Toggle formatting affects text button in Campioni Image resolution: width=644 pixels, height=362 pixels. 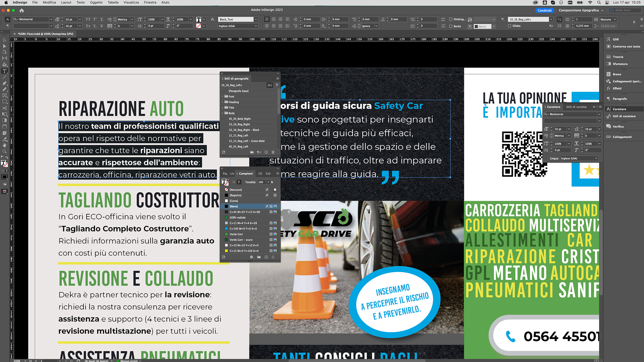coord(239,182)
